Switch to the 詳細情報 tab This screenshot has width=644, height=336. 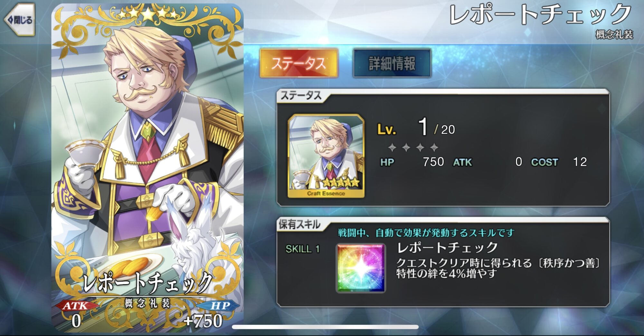tap(392, 63)
